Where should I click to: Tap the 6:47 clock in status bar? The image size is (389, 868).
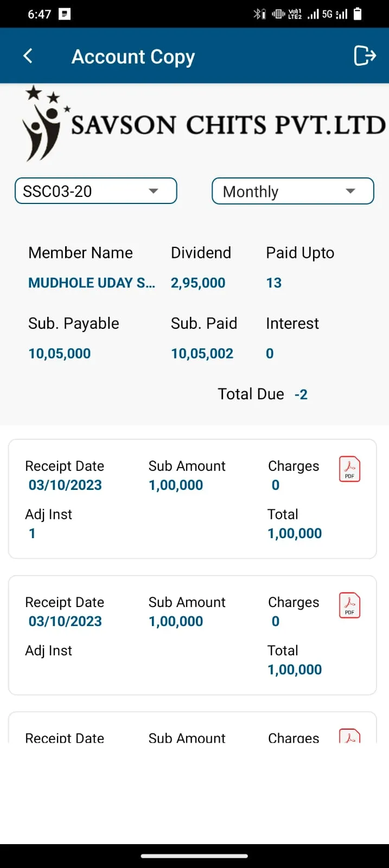tap(39, 14)
